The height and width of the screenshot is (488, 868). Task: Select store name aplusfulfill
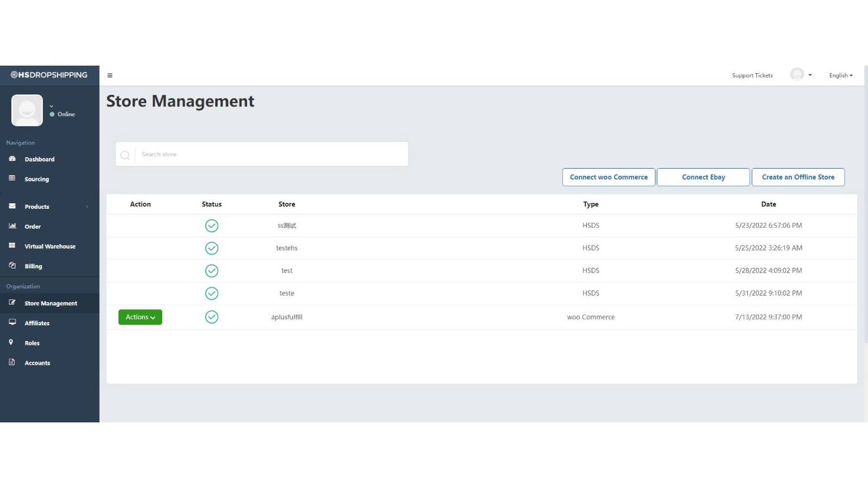coord(287,317)
